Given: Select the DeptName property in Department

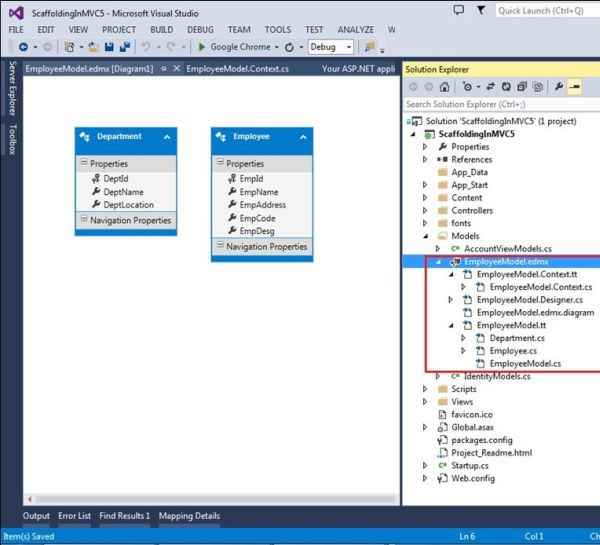Looking at the screenshot, I should 123,192.
